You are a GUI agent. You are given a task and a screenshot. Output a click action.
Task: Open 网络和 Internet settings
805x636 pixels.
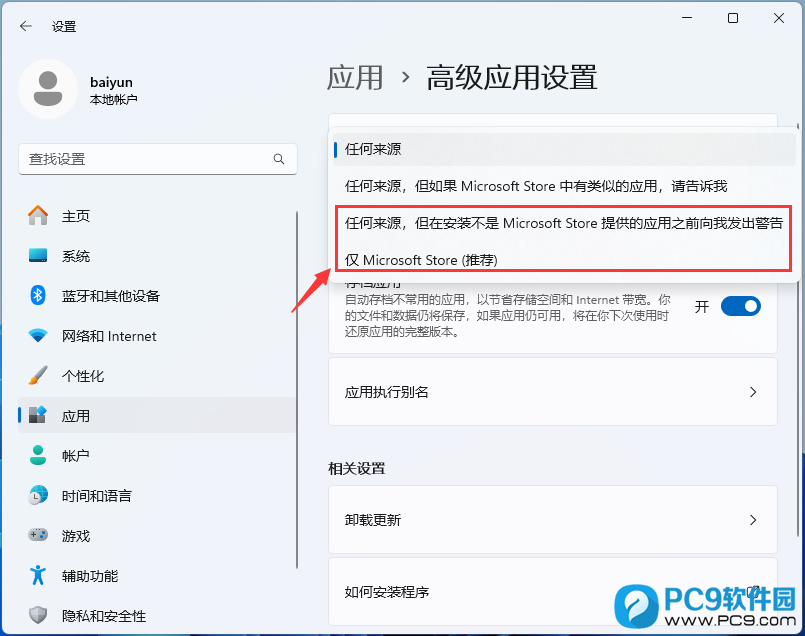[157, 336]
